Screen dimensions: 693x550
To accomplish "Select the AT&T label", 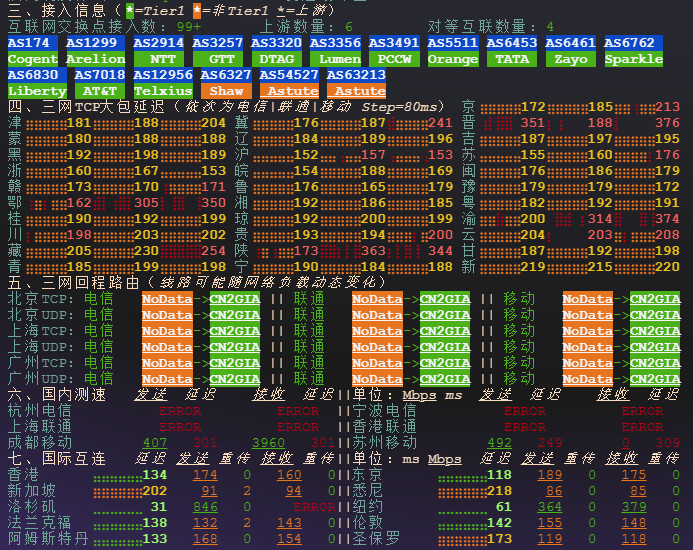I will click(100, 91).
